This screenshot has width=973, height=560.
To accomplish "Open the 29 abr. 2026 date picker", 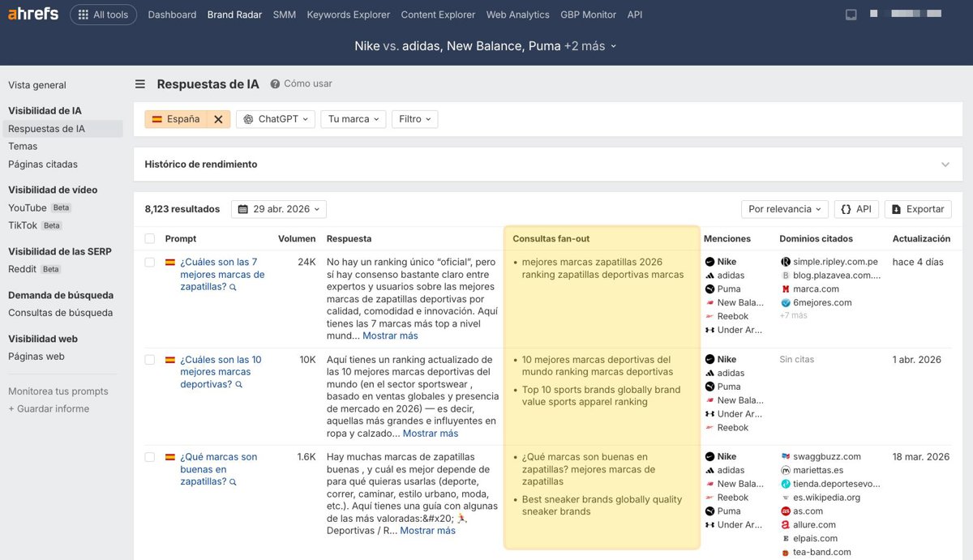I will [x=279, y=209].
